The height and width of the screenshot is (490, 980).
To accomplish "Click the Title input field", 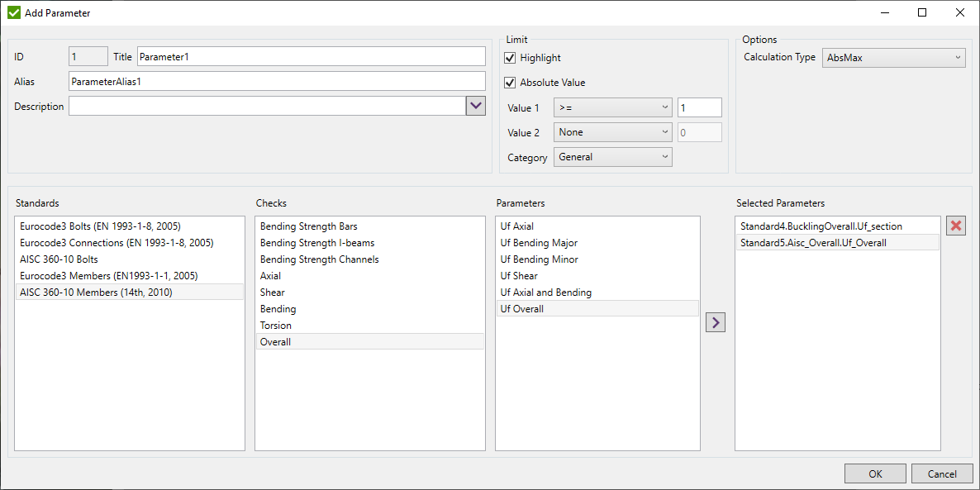I will (x=311, y=56).
